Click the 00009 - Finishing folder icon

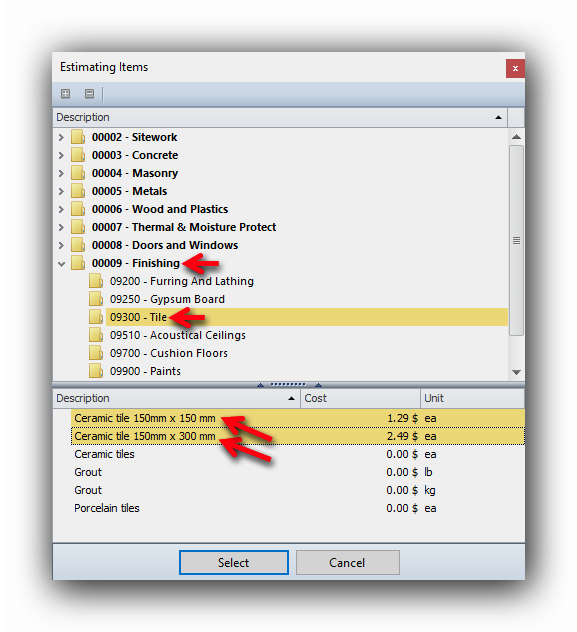(x=78, y=263)
